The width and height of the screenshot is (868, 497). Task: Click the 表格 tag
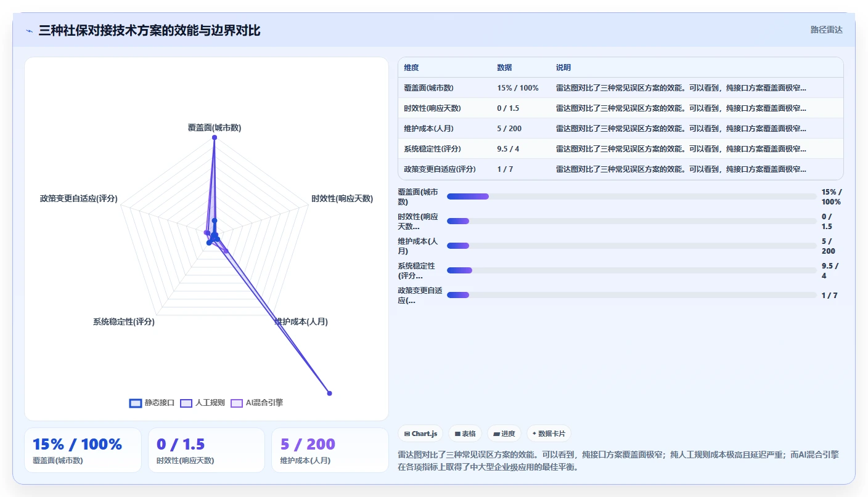click(x=465, y=434)
